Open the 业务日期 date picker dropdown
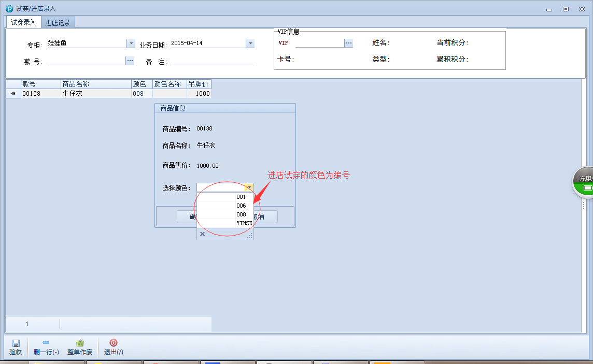 pos(250,43)
